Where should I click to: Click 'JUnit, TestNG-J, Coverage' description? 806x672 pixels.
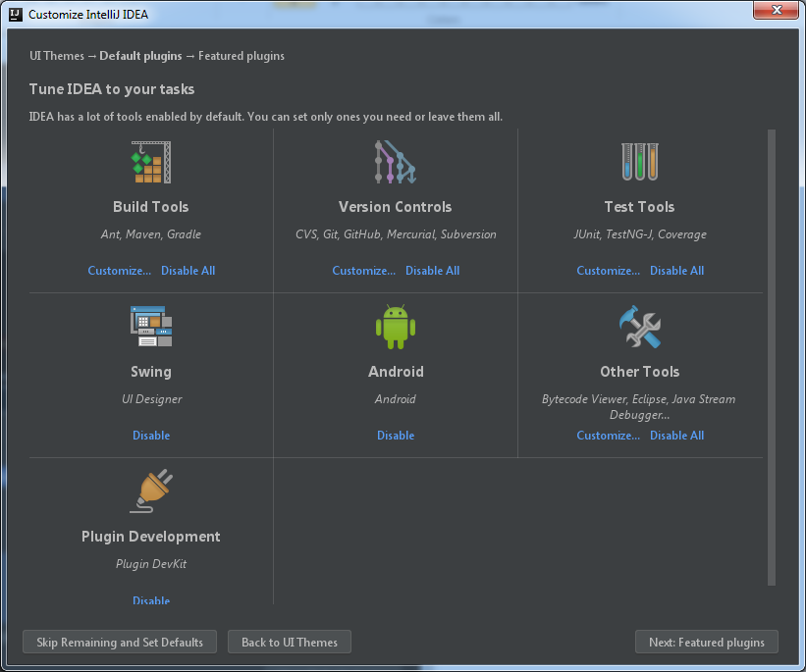[640, 234]
